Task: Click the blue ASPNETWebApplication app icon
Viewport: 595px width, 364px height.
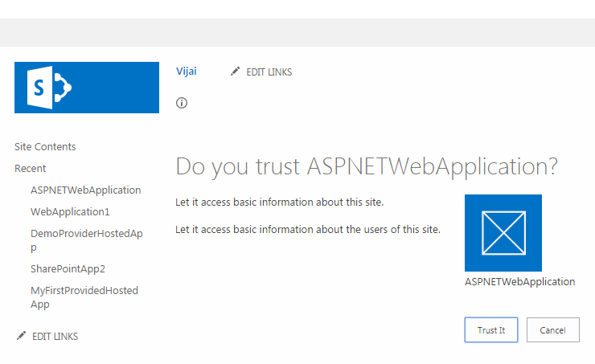Action: tap(503, 233)
